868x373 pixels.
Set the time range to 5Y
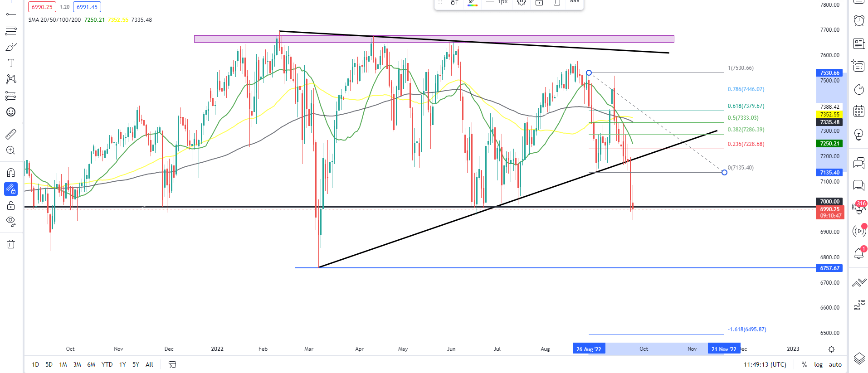coord(136,364)
